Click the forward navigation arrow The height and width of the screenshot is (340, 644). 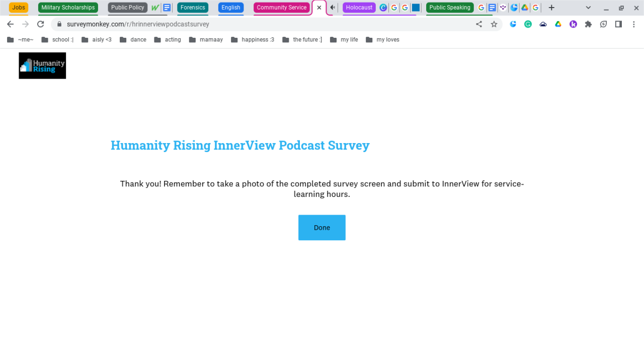[25, 24]
